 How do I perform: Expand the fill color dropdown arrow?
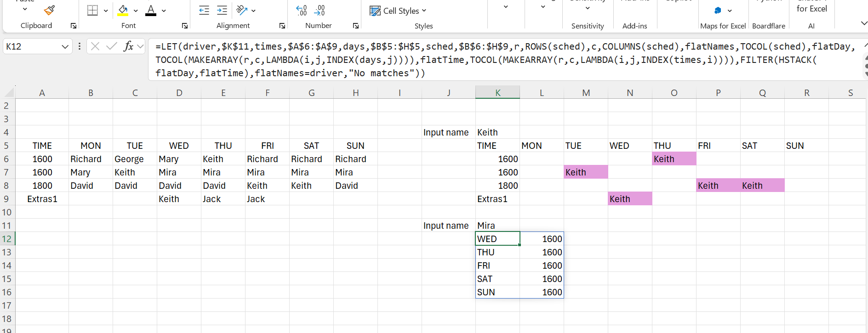[136, 10]
